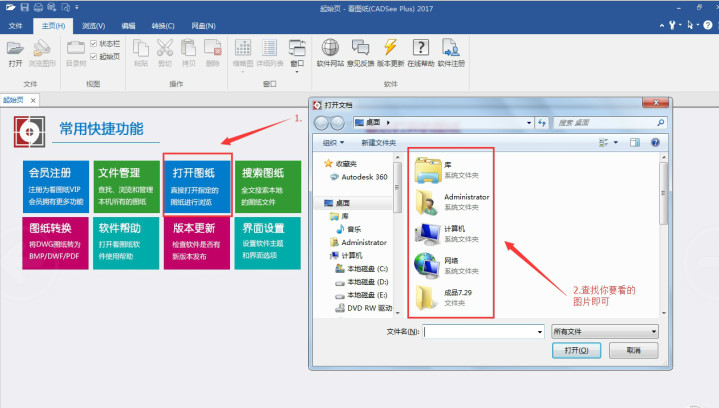Image resolution: width=719 pixels, height=408 pixels.
Task: Switch to the 浏览(V) ribbon tab
Action: coord(94,26)
